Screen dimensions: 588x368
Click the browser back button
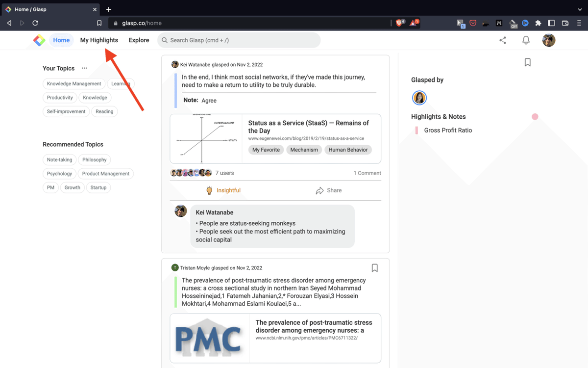(9, 23)
